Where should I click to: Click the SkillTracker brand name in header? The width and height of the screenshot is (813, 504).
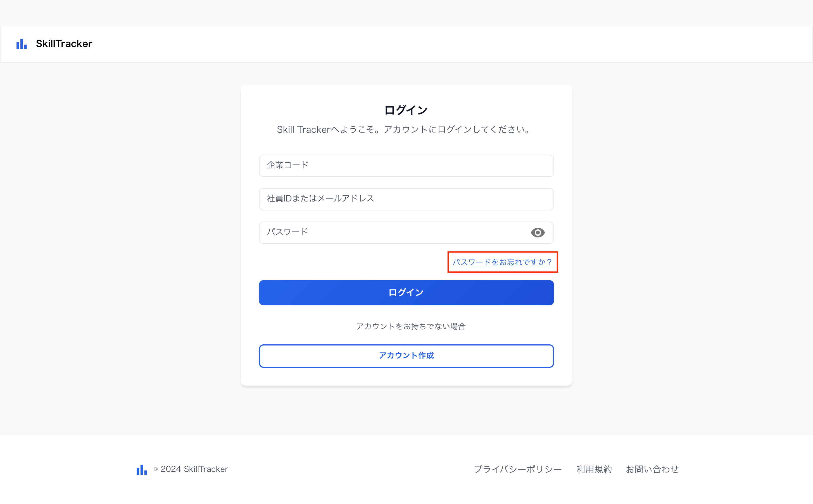(x=64, y=44)
